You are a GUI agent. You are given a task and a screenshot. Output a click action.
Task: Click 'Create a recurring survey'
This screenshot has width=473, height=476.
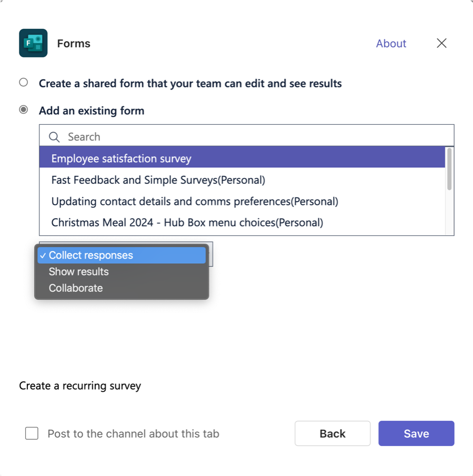80,385
